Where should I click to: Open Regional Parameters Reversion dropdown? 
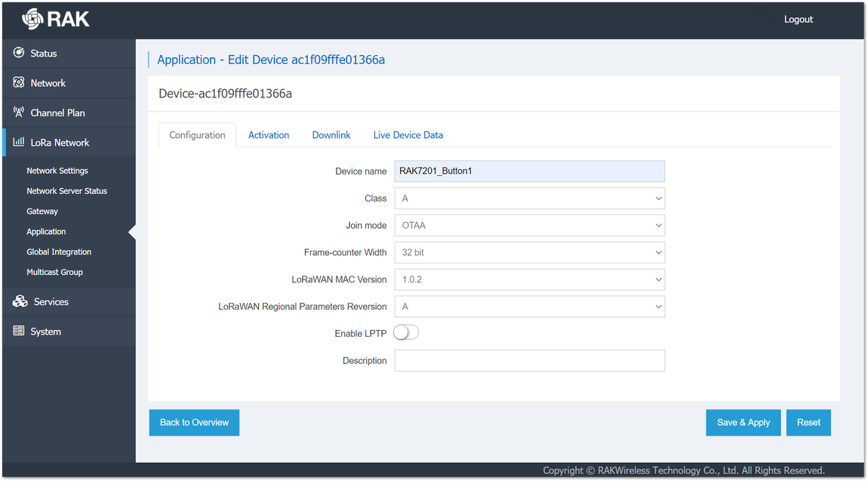529,307
